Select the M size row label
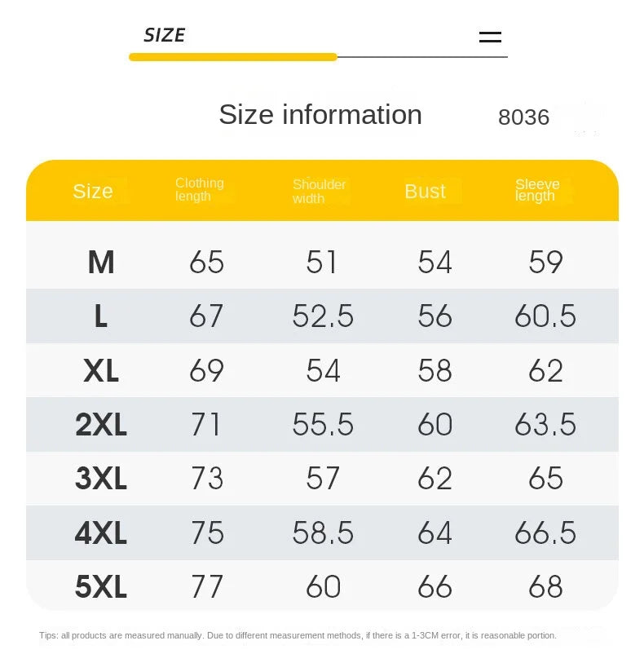644x654 pixels. (101, 263)
